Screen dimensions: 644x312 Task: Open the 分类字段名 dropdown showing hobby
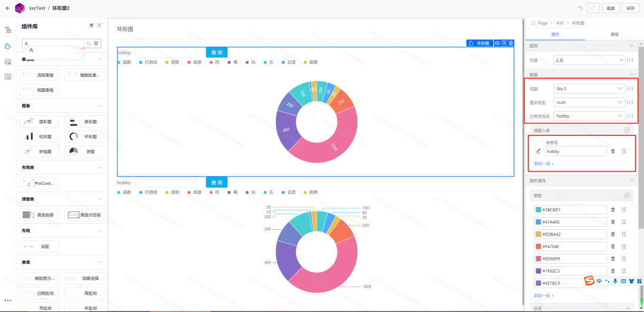589,116
